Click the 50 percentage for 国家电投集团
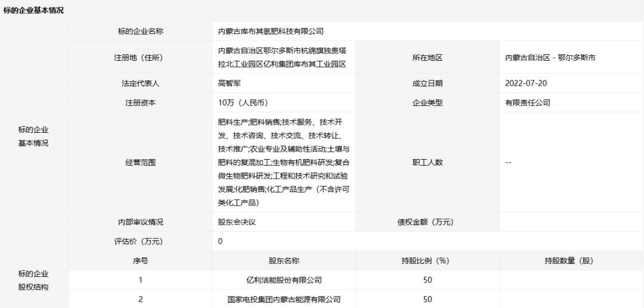The width and height of the screenshot is (644, 308). (428, 300)
